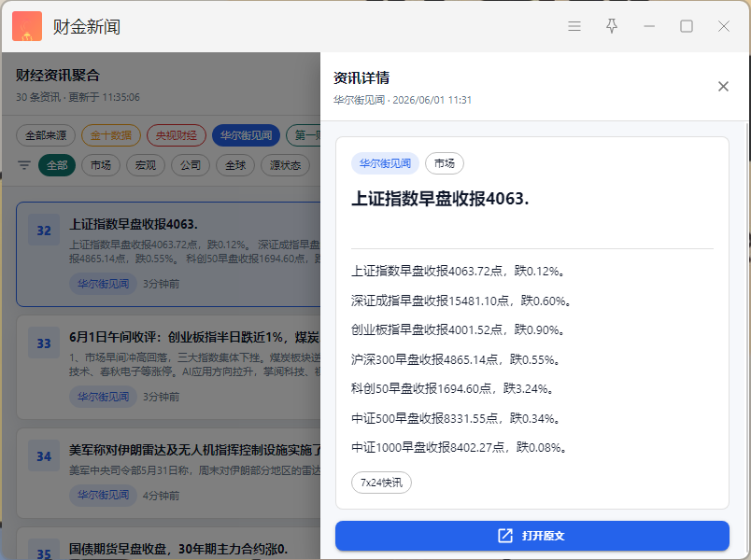
Task: Click the 30 条资讯 update status text
Action: tap(78, 97)
